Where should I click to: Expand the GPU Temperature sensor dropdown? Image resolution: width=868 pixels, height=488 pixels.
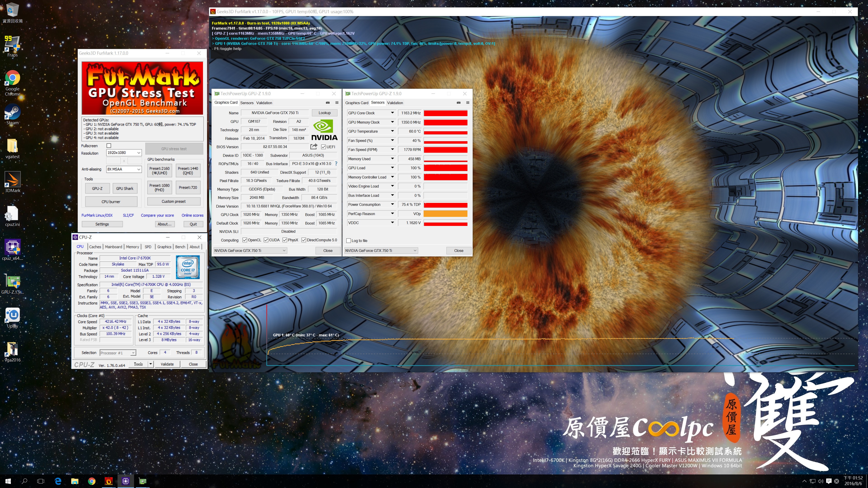(x=392, y=131)
